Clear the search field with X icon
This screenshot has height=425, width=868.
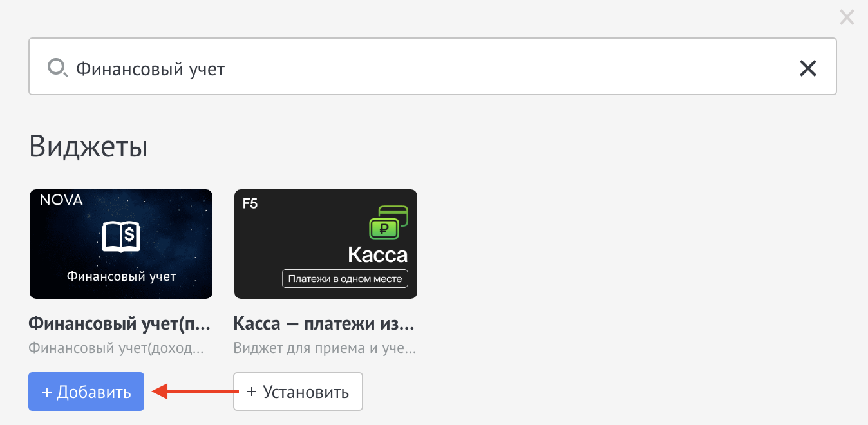tap(807, 68)
